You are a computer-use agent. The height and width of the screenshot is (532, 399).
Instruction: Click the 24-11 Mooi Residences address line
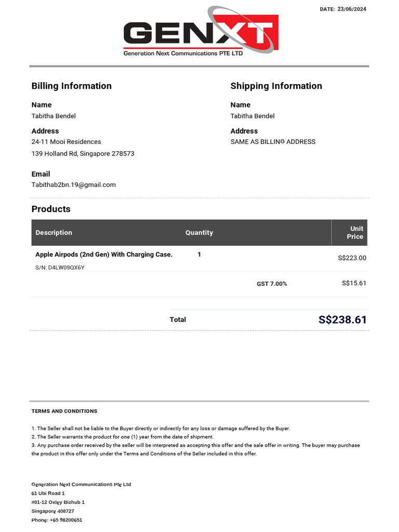coord(66,141)
